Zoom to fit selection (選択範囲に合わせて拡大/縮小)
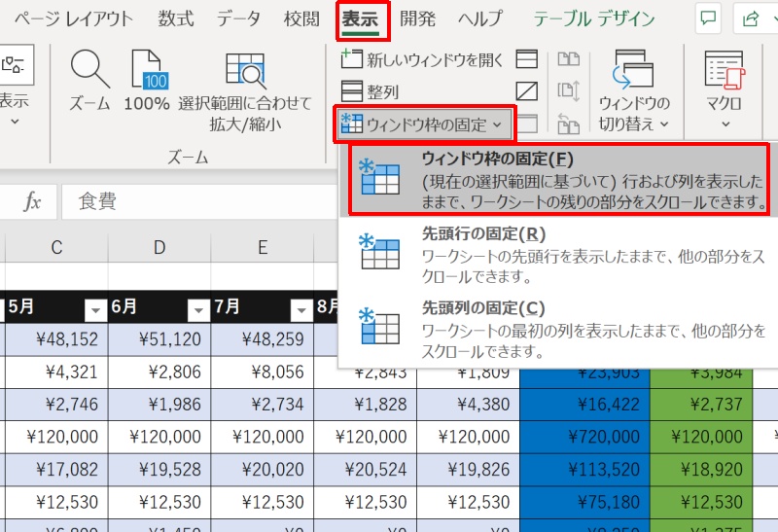The image size is (778, 532). [245, 91]
